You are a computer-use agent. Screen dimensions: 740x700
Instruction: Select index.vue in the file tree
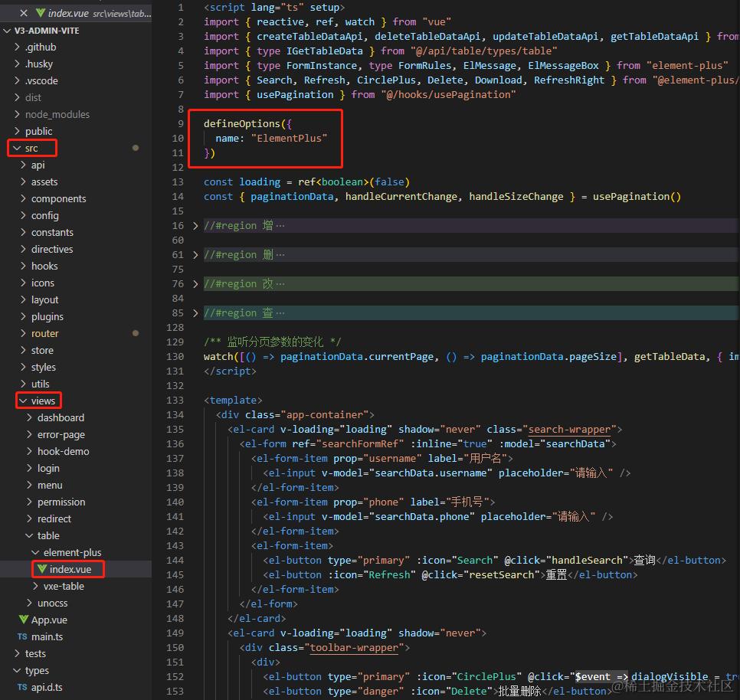pyautogui.click(x=70, y=569)
